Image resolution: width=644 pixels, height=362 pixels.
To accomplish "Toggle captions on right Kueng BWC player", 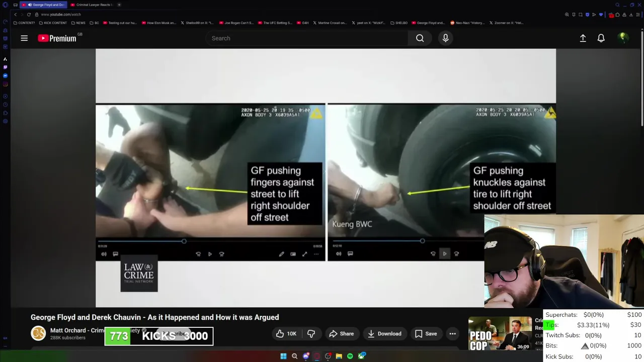I will 350,254.
